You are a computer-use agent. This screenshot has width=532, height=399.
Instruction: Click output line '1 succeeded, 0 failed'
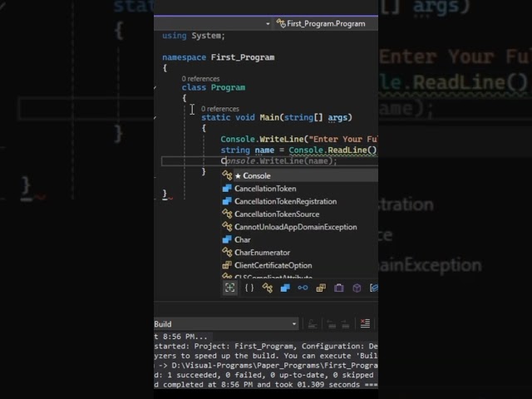266,375
